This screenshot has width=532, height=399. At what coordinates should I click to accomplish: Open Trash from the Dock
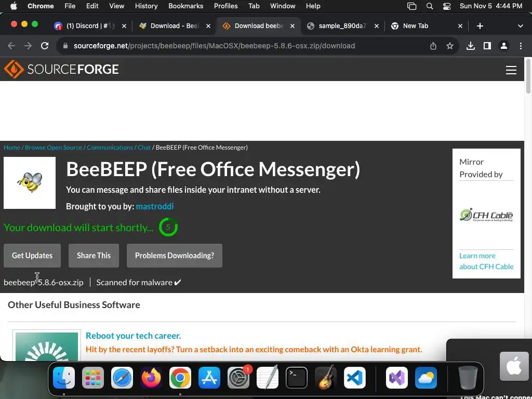coord(468,378)
